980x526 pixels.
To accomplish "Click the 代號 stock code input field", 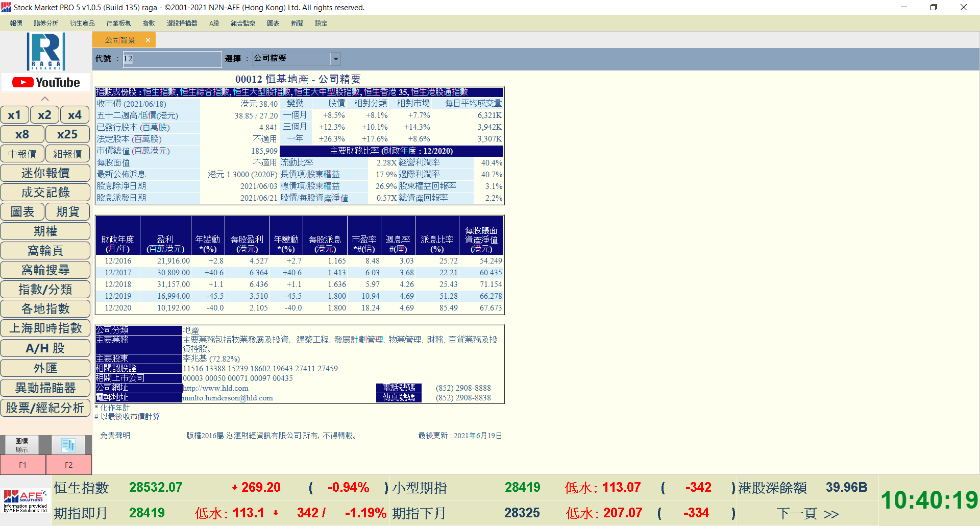I will tap(171, 59).
